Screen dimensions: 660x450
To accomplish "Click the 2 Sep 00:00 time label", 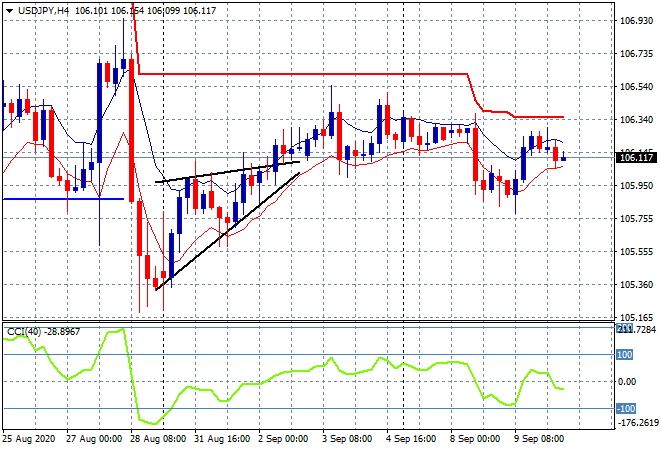I will (x=283, y=439).
